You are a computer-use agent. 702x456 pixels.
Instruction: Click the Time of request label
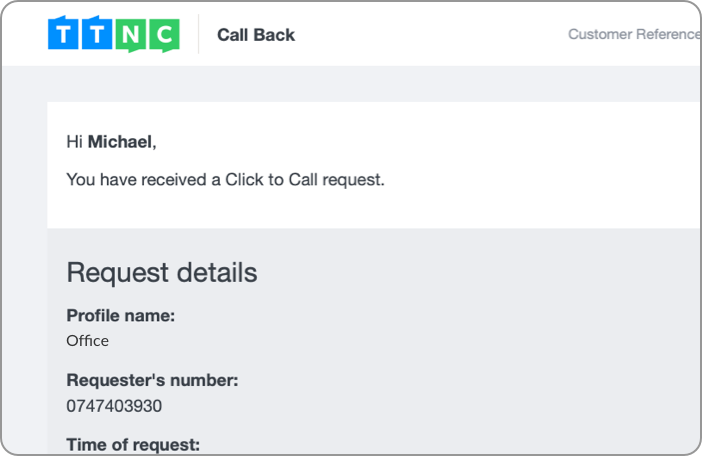[133, 445]
